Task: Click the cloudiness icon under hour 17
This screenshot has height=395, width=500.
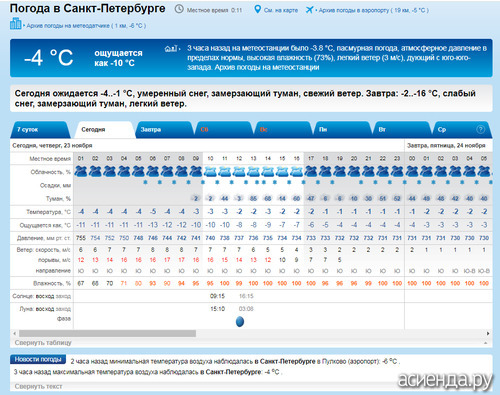Action: point(311,172)
